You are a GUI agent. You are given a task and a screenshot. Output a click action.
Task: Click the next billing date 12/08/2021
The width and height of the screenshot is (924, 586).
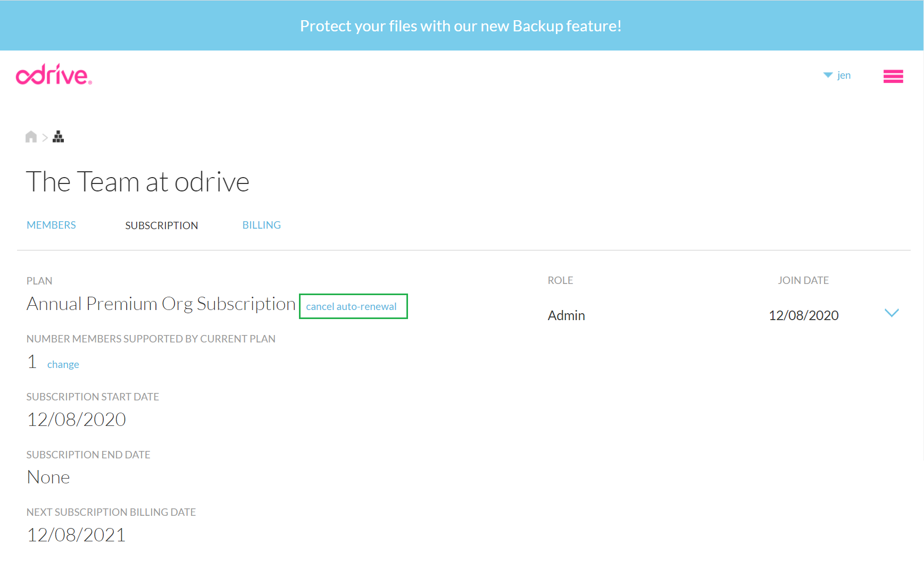tap(76, 535)
